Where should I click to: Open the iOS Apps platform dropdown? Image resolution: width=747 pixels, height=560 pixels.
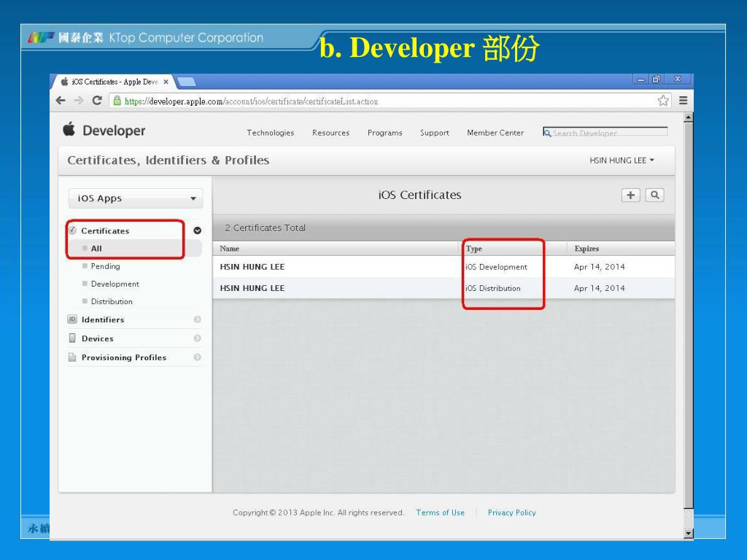(x=136, y=198)
